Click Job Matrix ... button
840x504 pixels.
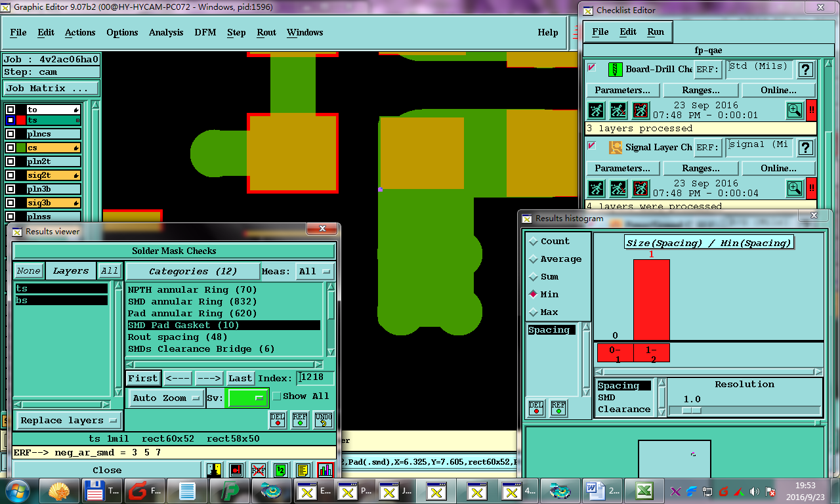click(x=52, y=88)
